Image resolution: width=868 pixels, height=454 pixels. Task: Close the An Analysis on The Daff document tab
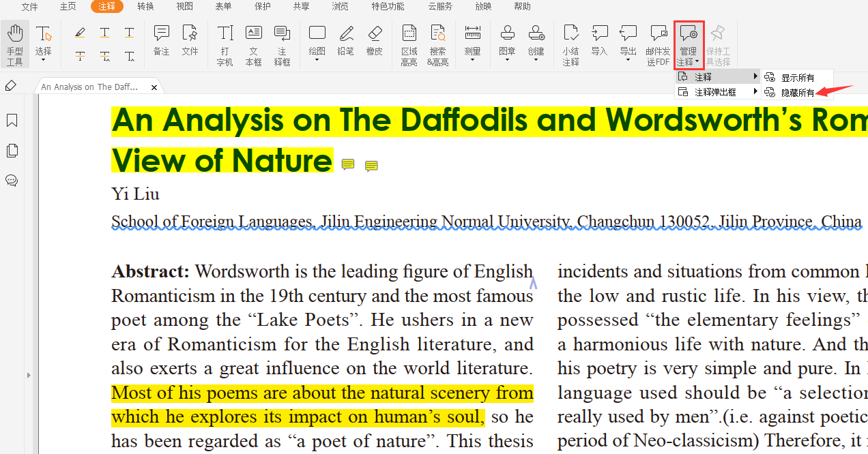point(154,87)
